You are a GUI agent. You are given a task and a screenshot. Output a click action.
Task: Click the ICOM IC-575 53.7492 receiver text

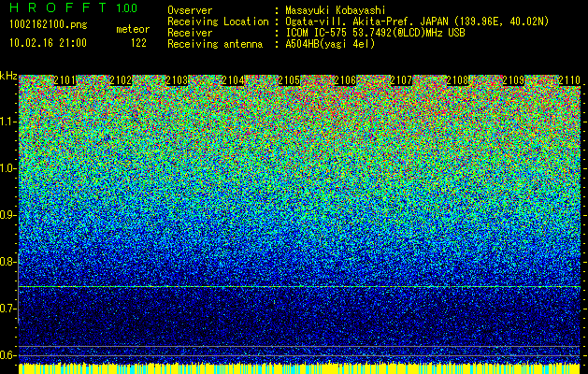375,33
